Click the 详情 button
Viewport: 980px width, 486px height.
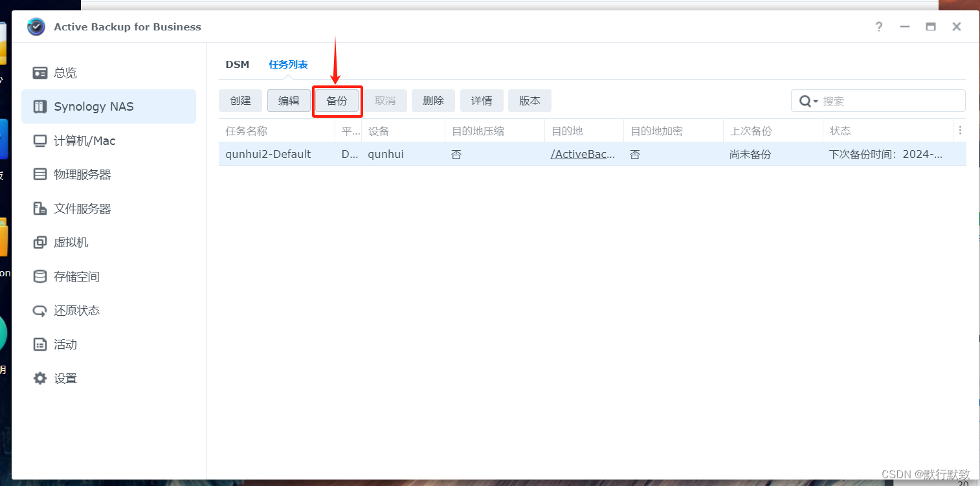[482, 101]
